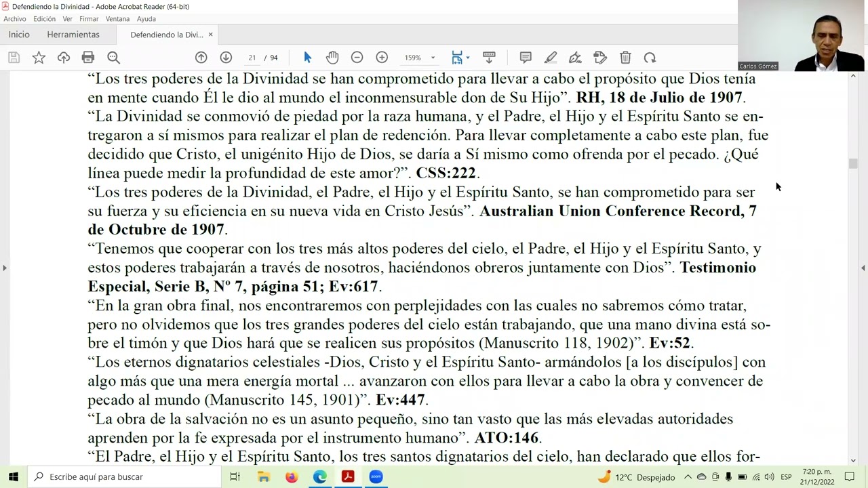
Task: Expand the left navigation pane
Action: coord(5,268)
